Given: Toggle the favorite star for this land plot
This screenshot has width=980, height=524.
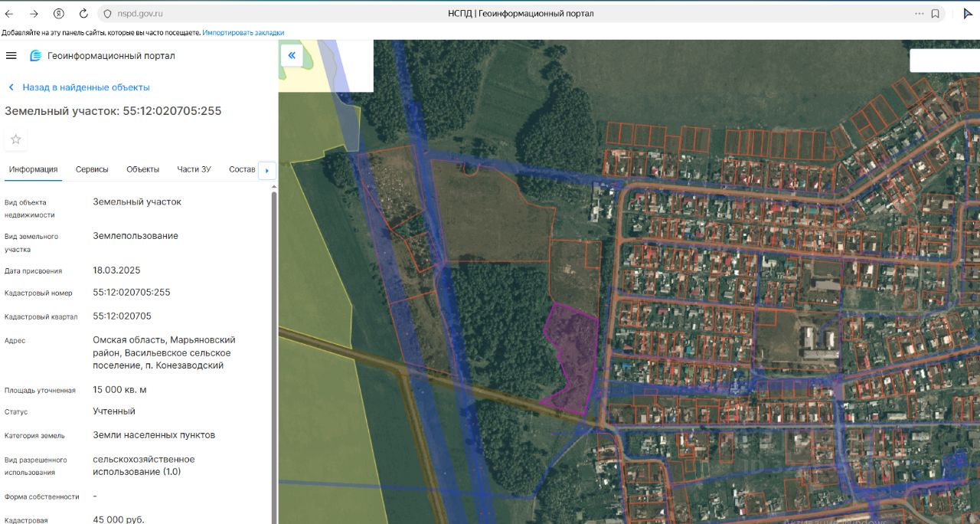Looking at the screenshot, I should click(x=15, y=139).
